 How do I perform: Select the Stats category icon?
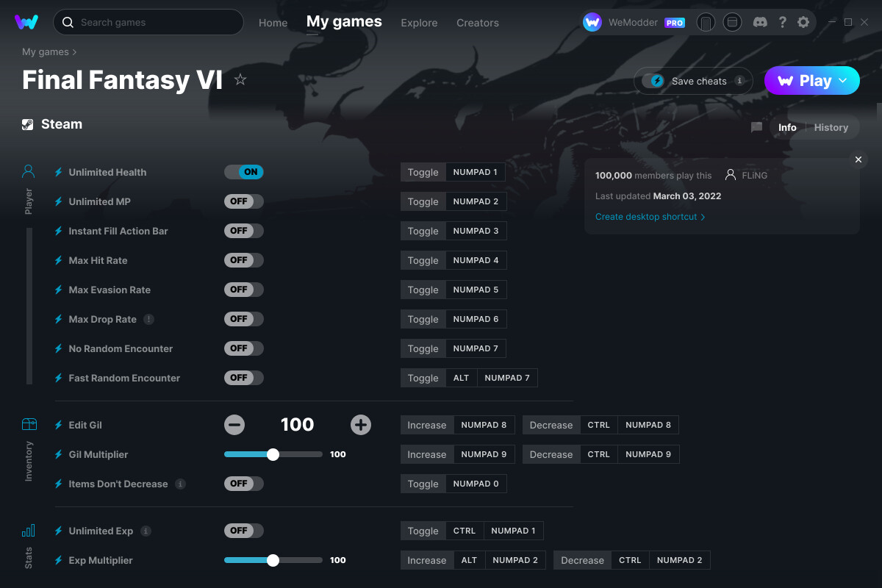point(29,530)
